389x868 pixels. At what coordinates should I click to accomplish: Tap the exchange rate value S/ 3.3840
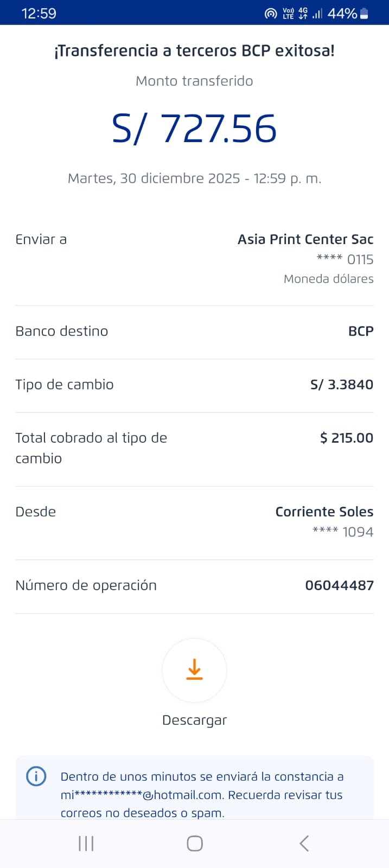(342, 385)
